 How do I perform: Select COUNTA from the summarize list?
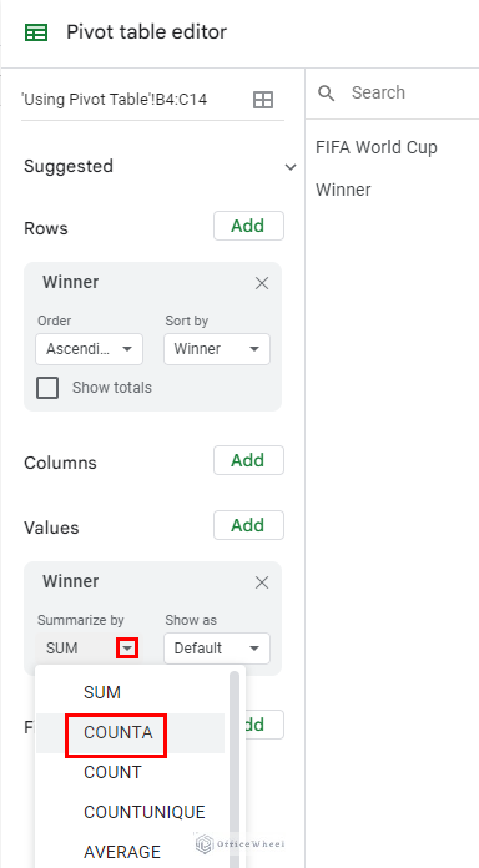click(116, 735)
